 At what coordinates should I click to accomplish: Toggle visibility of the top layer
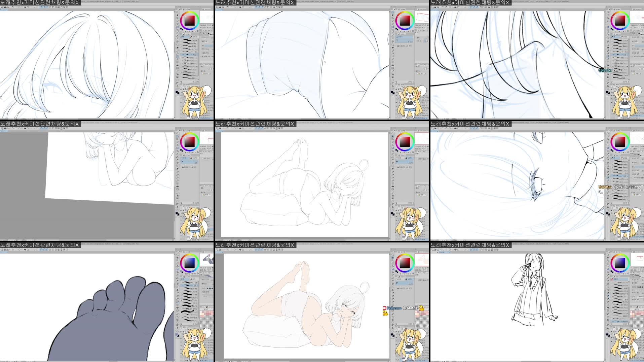tap(184, 98)
